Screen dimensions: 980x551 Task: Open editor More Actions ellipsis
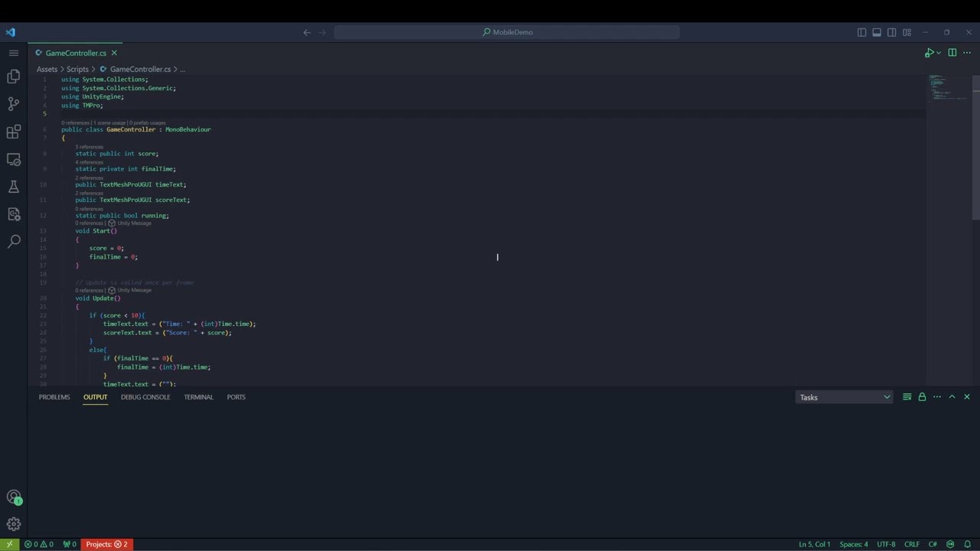(x=967, y=53)
